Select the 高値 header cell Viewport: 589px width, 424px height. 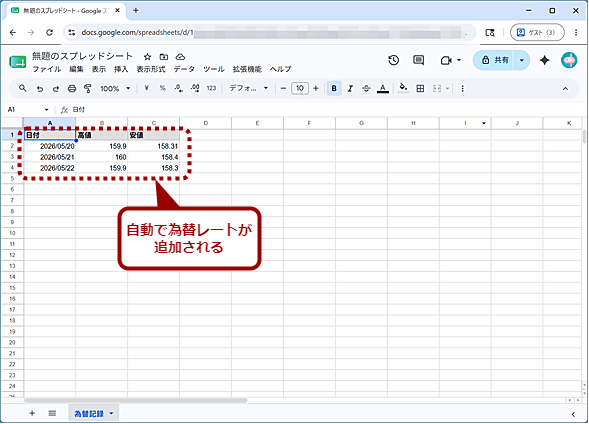pos(101,135)
